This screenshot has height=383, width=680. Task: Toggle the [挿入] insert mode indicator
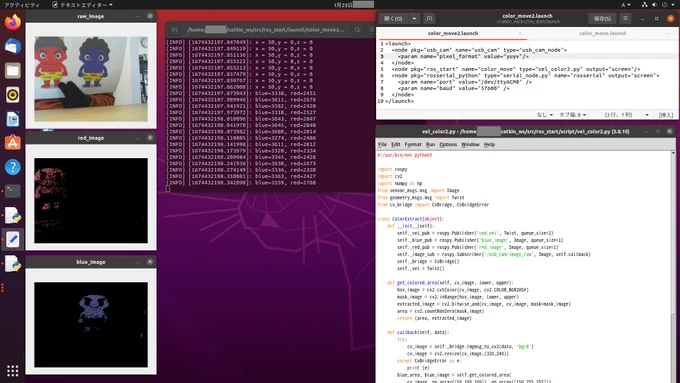(666, 115)
